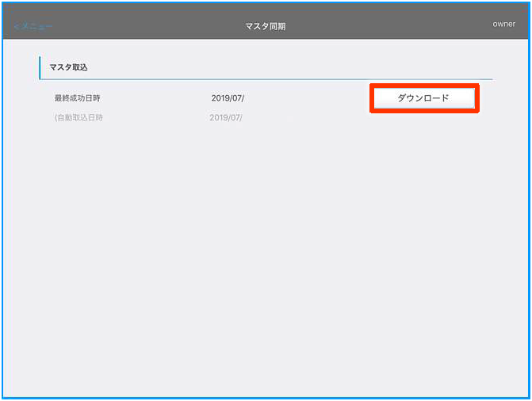The height and width of the screenshot is (401, 532).
Task: Click the divider line under マスタ取込
Action: pos(266,79)
